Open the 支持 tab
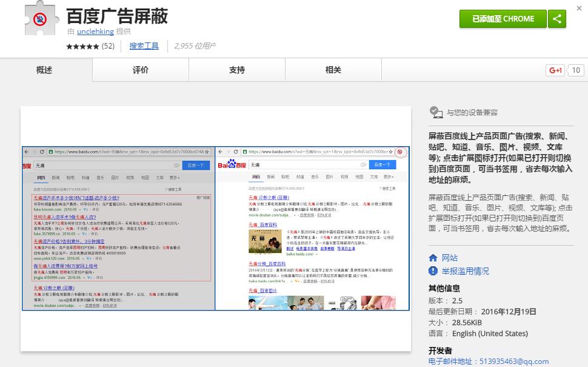 coord(236,70)
